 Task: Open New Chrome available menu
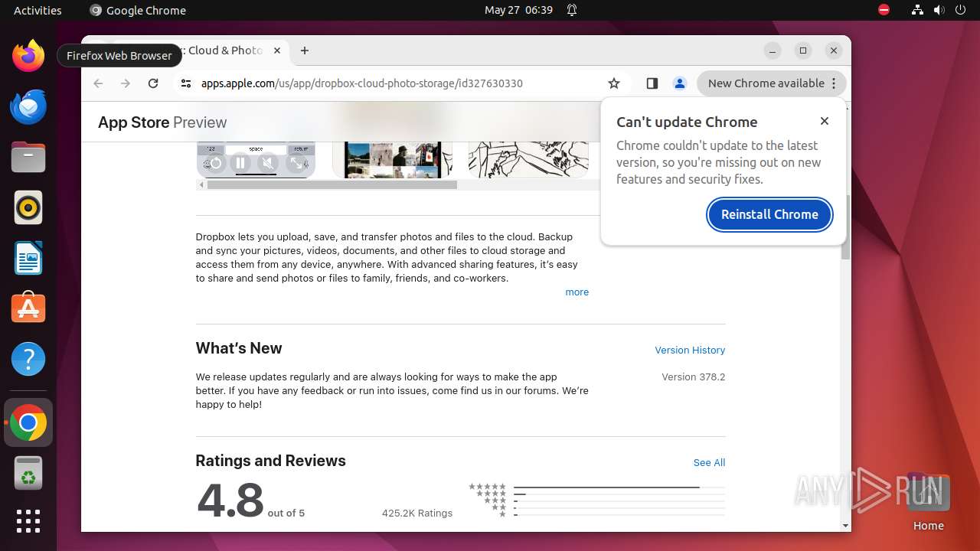772,83
